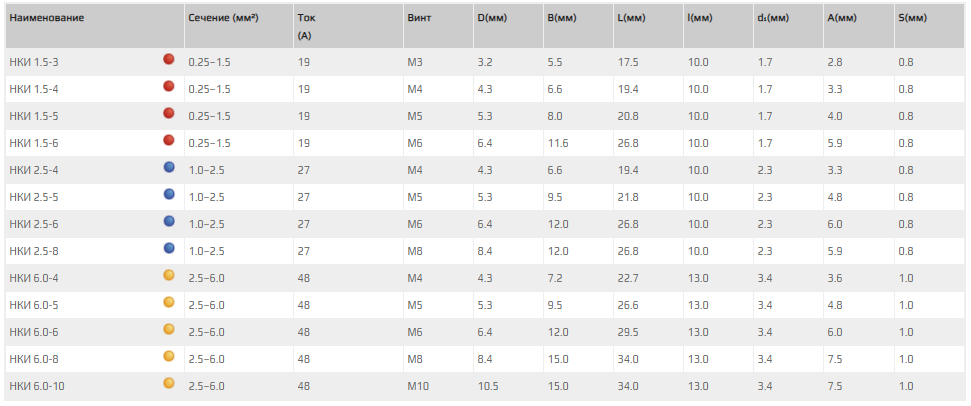Viewport: 971px width, 406px height.
Task: Click the L(мм) column header
Action: click(632, 19)
